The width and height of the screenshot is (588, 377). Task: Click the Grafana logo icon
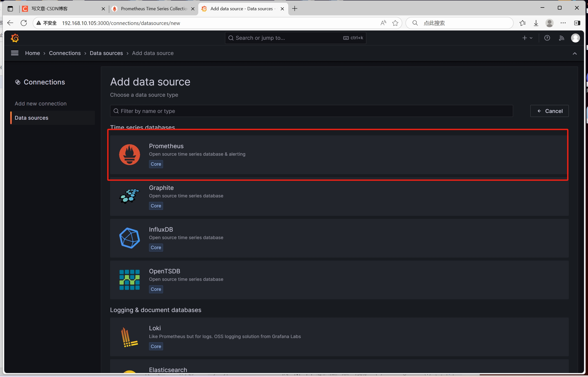pyautogui.click(x=15, y=38)
